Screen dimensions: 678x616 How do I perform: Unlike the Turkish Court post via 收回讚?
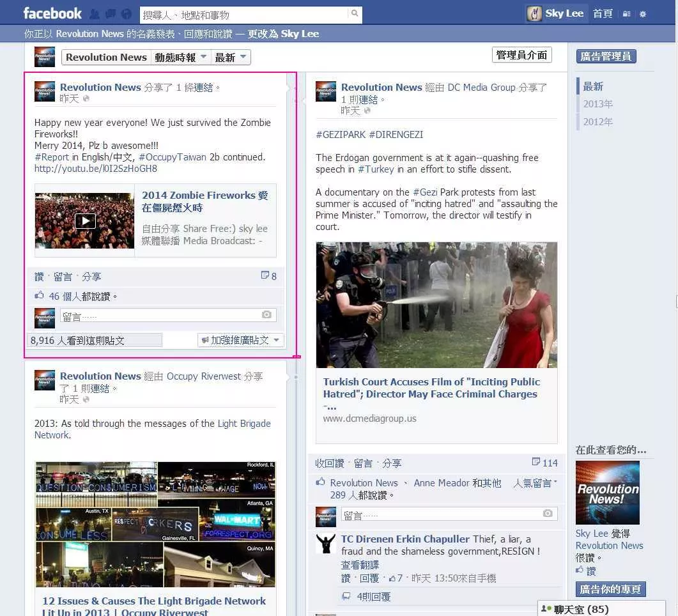330,463
